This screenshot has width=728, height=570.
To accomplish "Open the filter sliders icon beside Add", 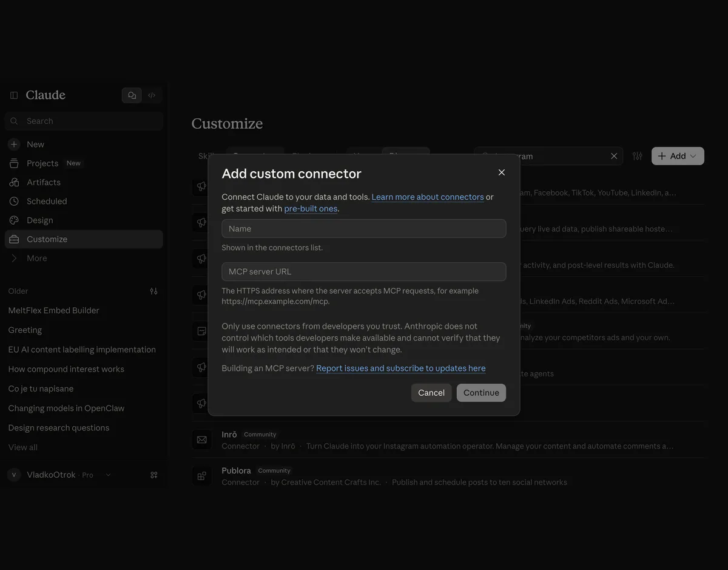I will pyautogui.click(x=637, y=156).
